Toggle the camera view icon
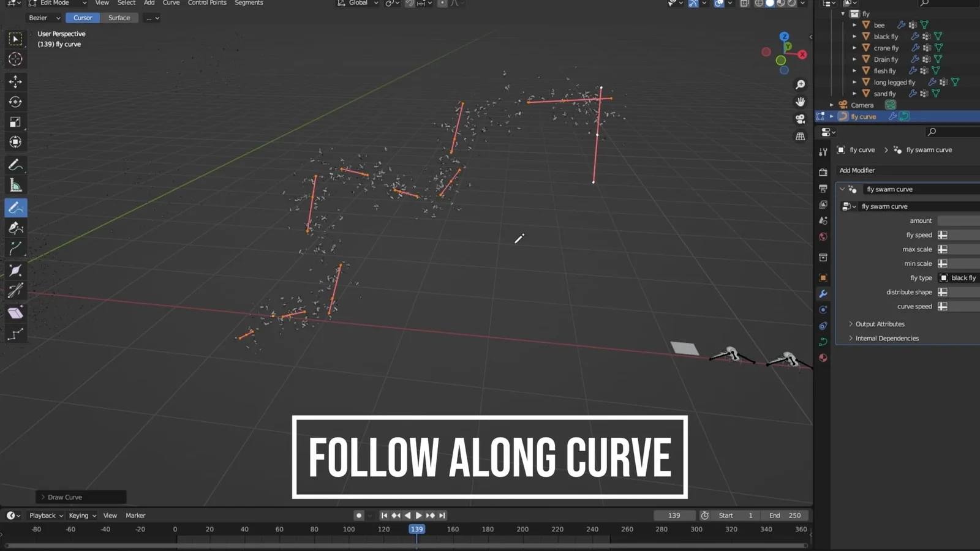 pyautogui.click(x=800, y=119)
